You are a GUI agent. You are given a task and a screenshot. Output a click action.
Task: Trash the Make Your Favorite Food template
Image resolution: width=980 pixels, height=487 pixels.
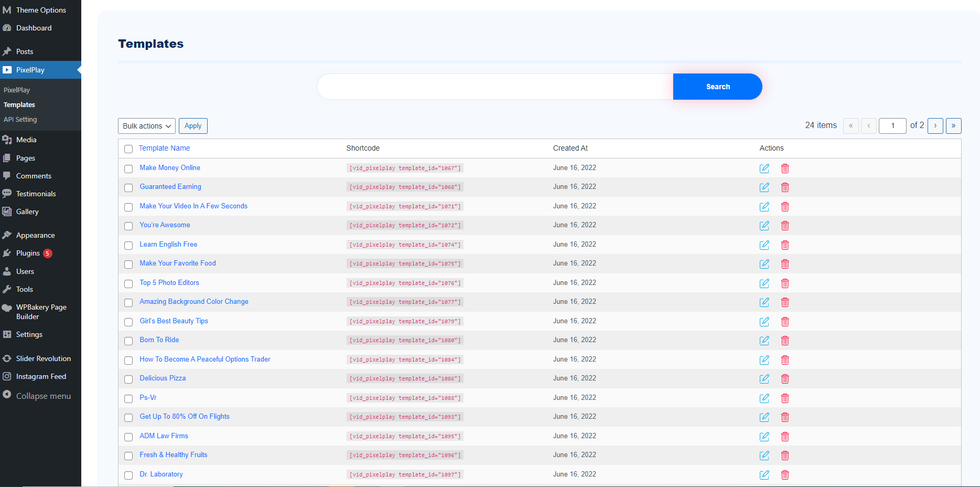pyautogui.click(x=785, y=264)
